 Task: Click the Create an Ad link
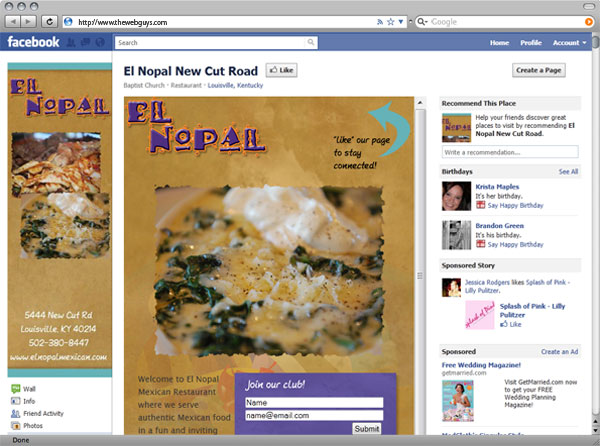tap(559, 352)
